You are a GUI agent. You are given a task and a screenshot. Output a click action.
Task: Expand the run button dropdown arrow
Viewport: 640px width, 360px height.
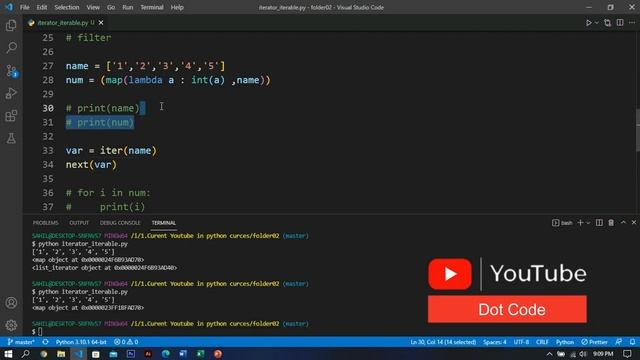pyautogui.click(x=596, y=23)
